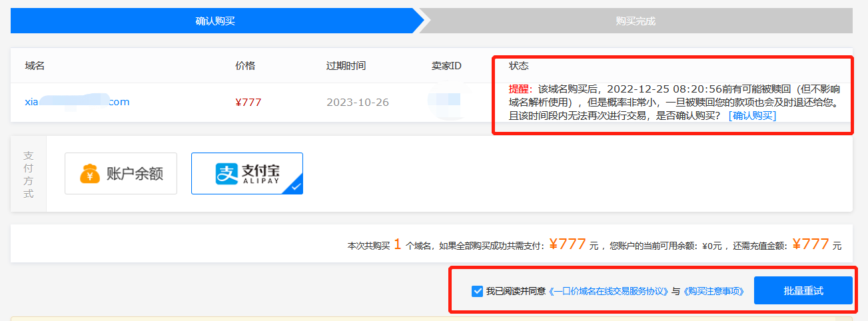Choose 支付宝 Alipay as payment method
Screen dimensions: 868x321
point(247,173)
